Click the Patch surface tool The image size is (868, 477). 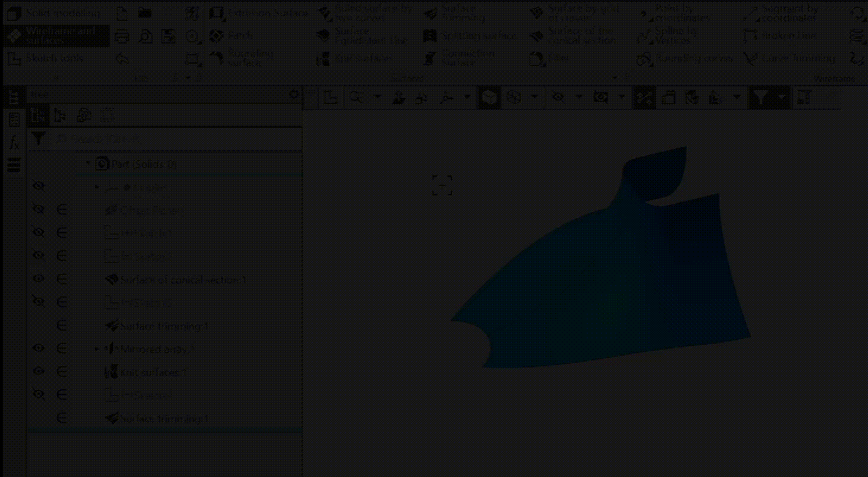coord(232,36)
